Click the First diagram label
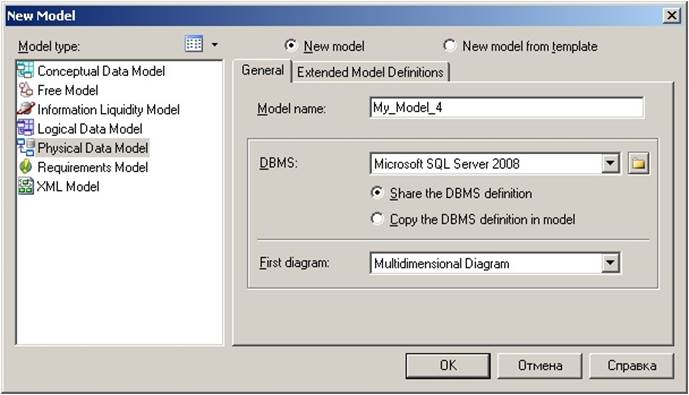 coord(294,263)
